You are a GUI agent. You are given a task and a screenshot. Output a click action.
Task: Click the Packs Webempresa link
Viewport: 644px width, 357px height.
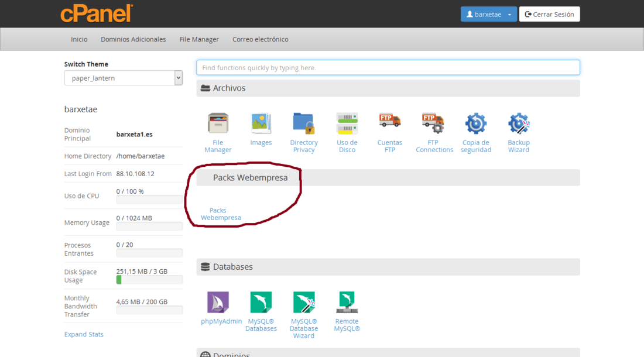[x=221, y=214]
